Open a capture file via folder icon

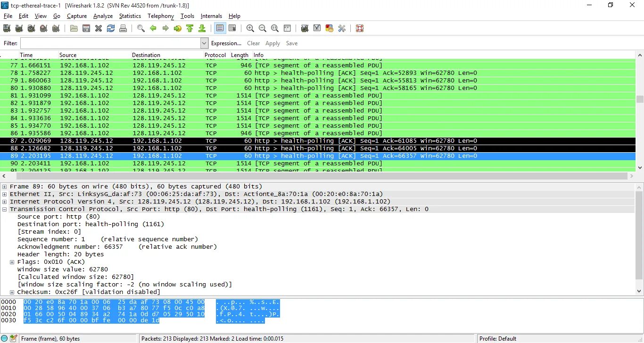[x=74, y=28]
